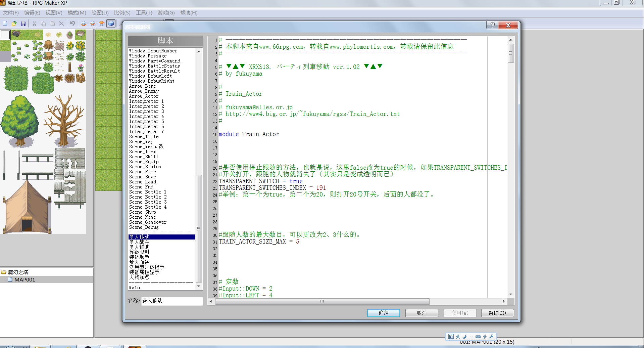The height and width of the screenshot is (348, 644).
Task: Click the Open Project folder icon
Action: click(14, 24)
